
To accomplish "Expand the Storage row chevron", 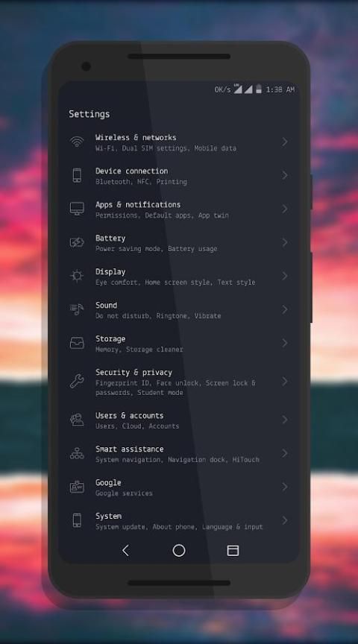I will 284,343.
